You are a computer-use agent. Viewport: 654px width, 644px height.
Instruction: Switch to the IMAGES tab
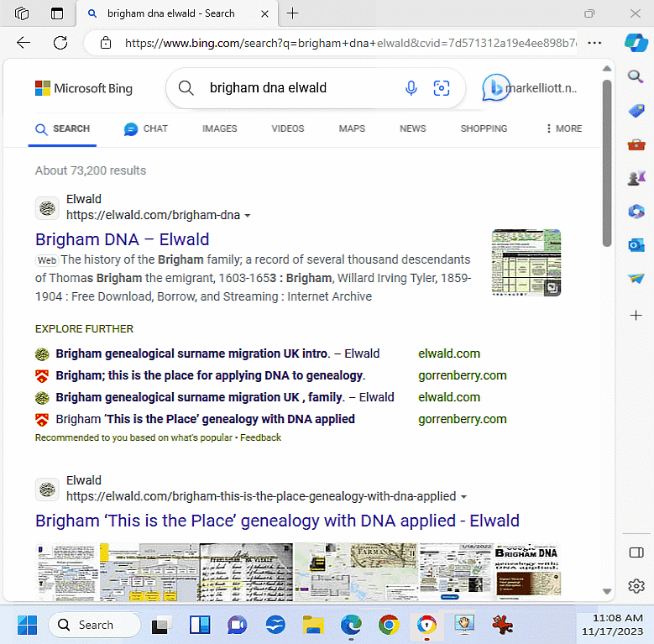219,128
